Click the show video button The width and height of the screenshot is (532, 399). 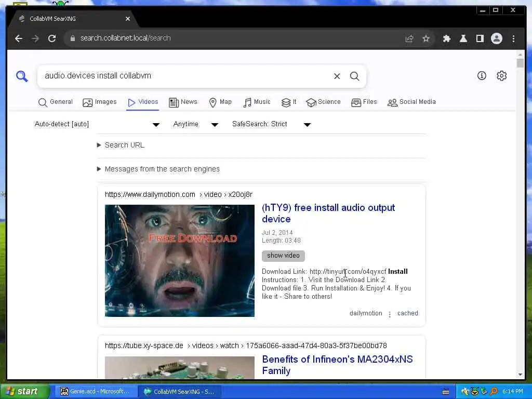[283, 256]
